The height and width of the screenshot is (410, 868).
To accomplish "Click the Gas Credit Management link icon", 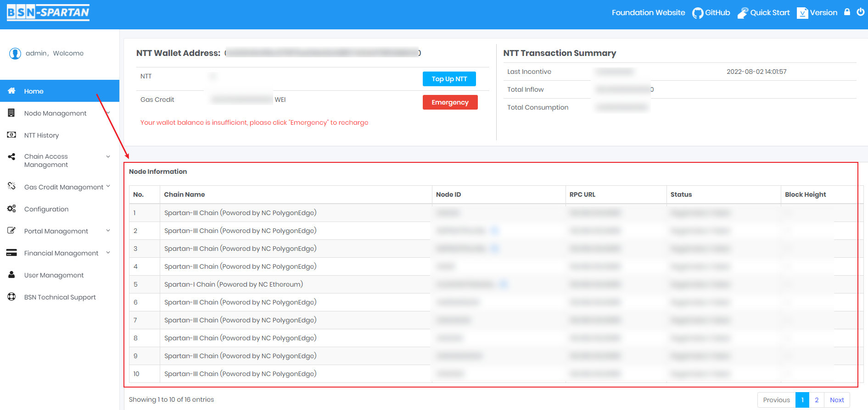I will [11, 186].
